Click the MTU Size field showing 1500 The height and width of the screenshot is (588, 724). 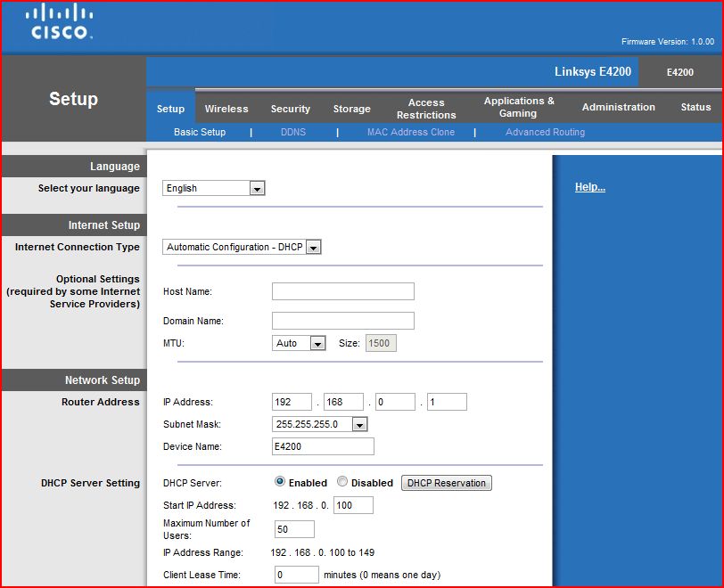point(381,343)
